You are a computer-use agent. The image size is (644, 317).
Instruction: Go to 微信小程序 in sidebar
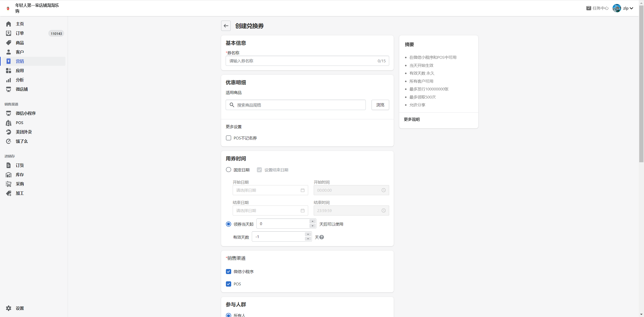coord(26,113)
